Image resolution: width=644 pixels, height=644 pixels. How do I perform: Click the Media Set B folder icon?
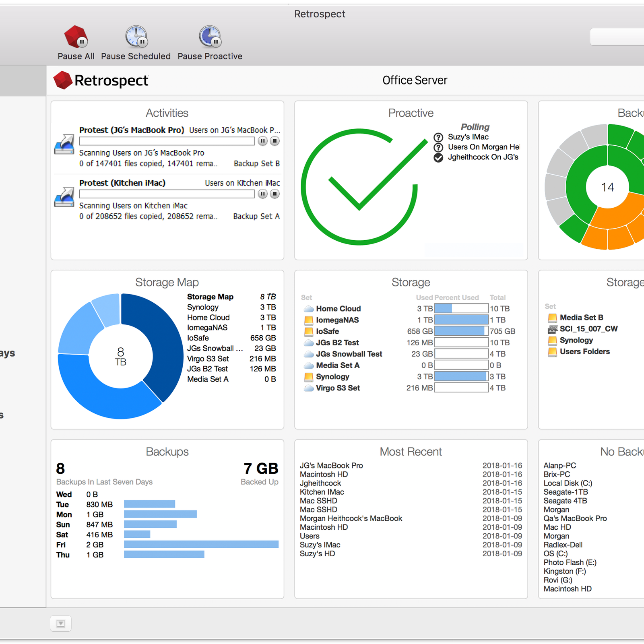coord(553,318)
